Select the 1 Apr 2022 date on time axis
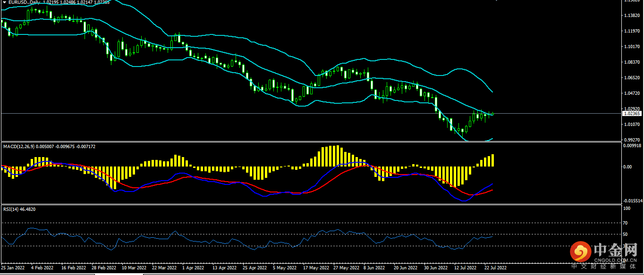Image resolution: width=644 pixels, height=275 pixels. click(193, 267)
